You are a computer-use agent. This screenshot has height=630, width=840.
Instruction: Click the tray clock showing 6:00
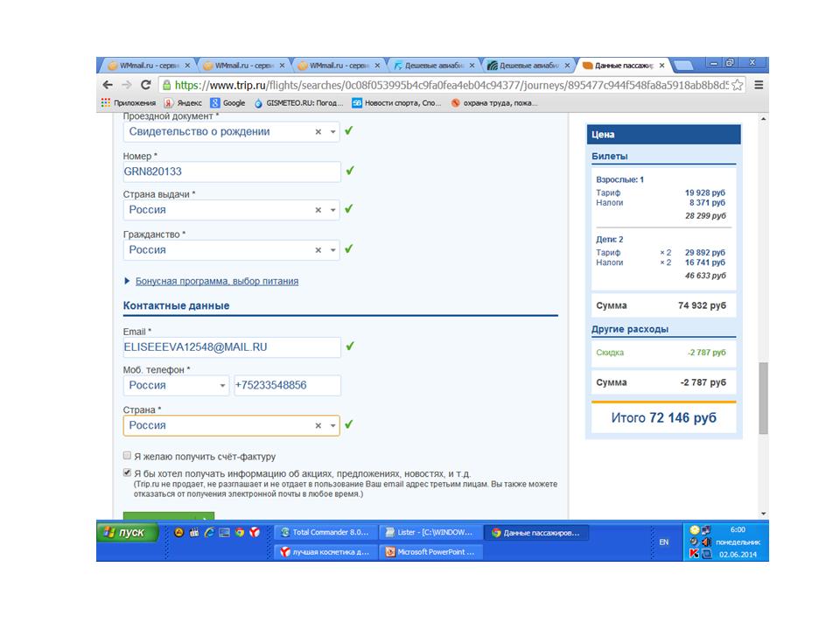click(x=738, y=530)
